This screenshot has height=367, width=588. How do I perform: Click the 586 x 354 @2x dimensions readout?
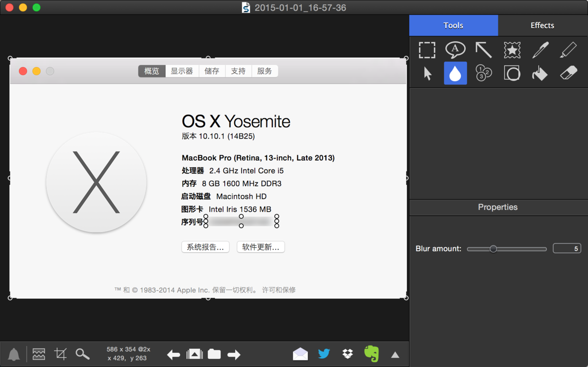click(x=129, y=349)
